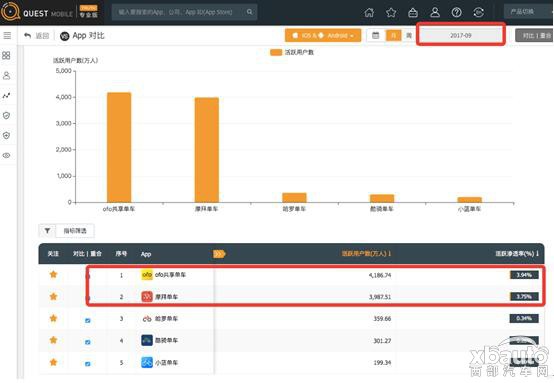Open the user account icon
This screenshot has width=554, height=383.
pyautogui.click(x=435, y=12)
